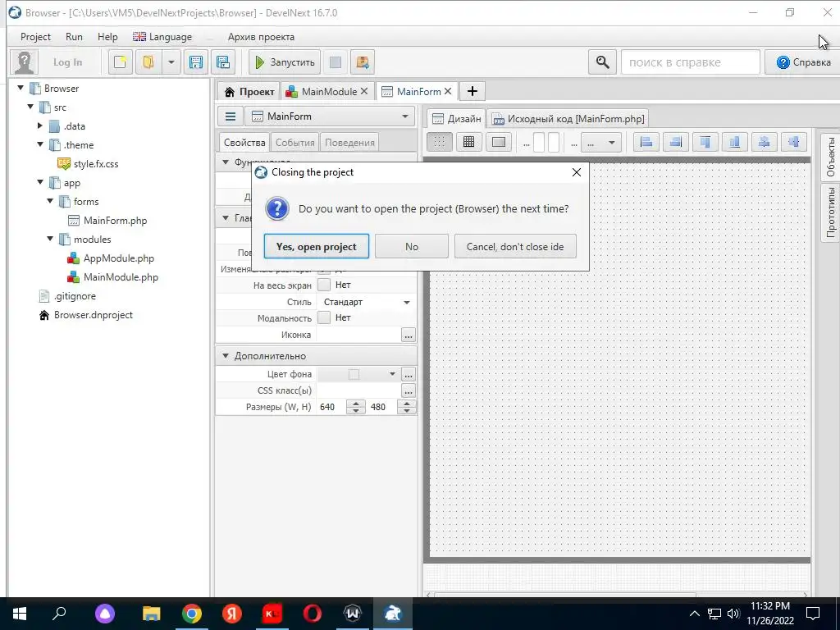Collapse the Browser root tree node
840x630 pixels.
click(21, 88)
